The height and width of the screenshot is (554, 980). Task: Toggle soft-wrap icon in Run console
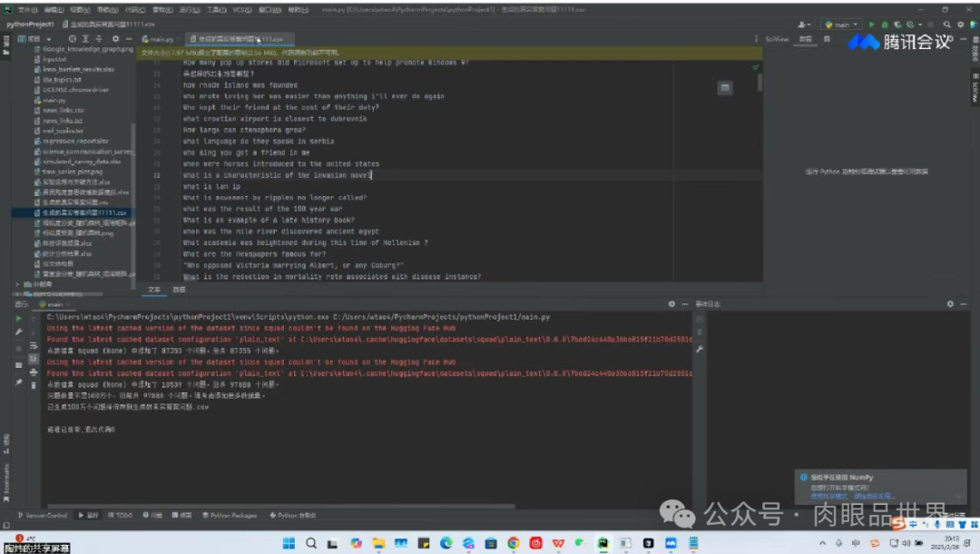point(34,346)
